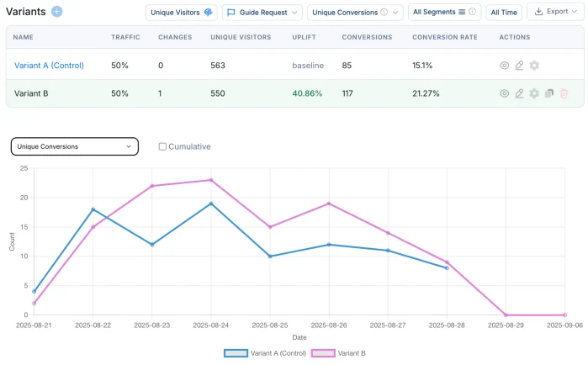Open the Export menu
The height and width of the screenshot is (365, 588).
point(555,12)
